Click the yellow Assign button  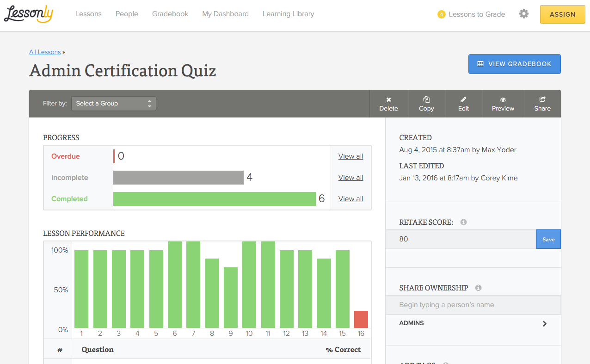click(562, 14)
